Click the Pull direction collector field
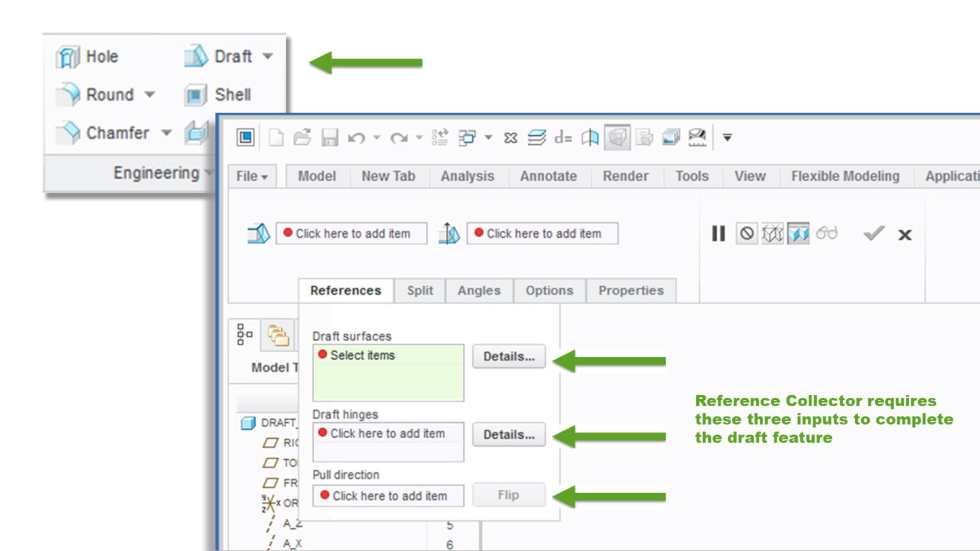The width and height of the screenshot is (980, 551). [389, 496]
